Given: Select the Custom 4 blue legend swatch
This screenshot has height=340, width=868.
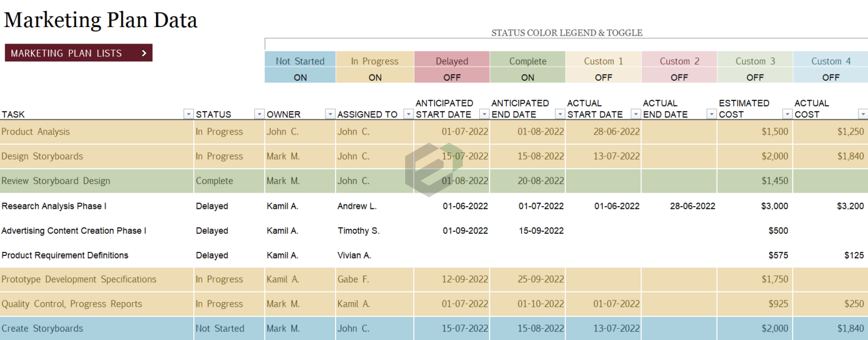Looking at the screenshot, I should pyautogui.click(x=830, y=61).
